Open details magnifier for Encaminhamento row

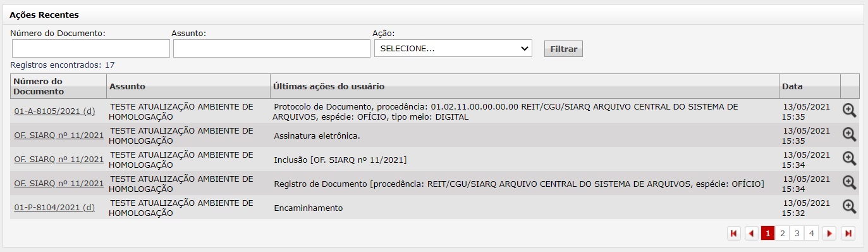(849, 206)
